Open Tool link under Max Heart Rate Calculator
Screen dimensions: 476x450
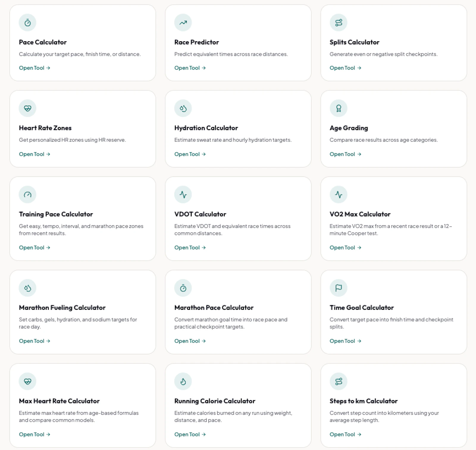[x=35, y=434]
